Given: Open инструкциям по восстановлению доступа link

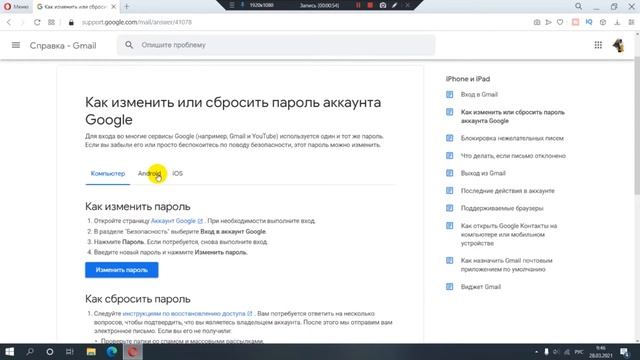Looking at the screenshot, I should (x=187, y=313).
